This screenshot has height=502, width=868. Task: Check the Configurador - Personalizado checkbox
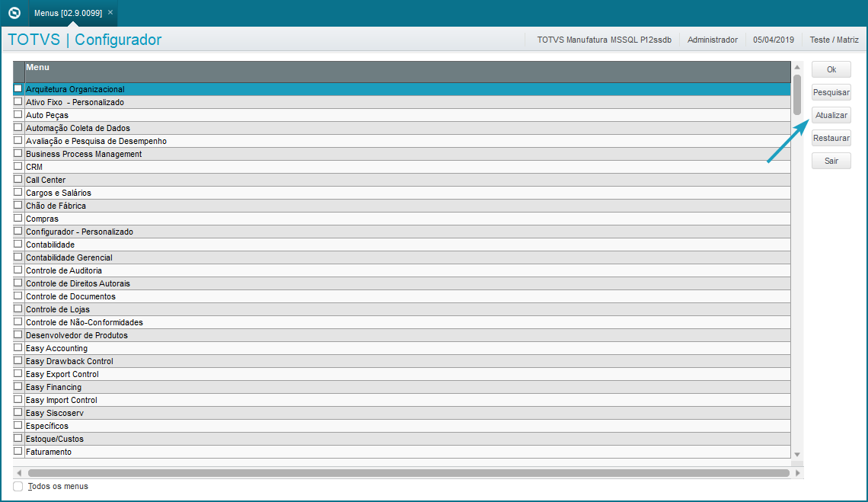tap(18, 231)
